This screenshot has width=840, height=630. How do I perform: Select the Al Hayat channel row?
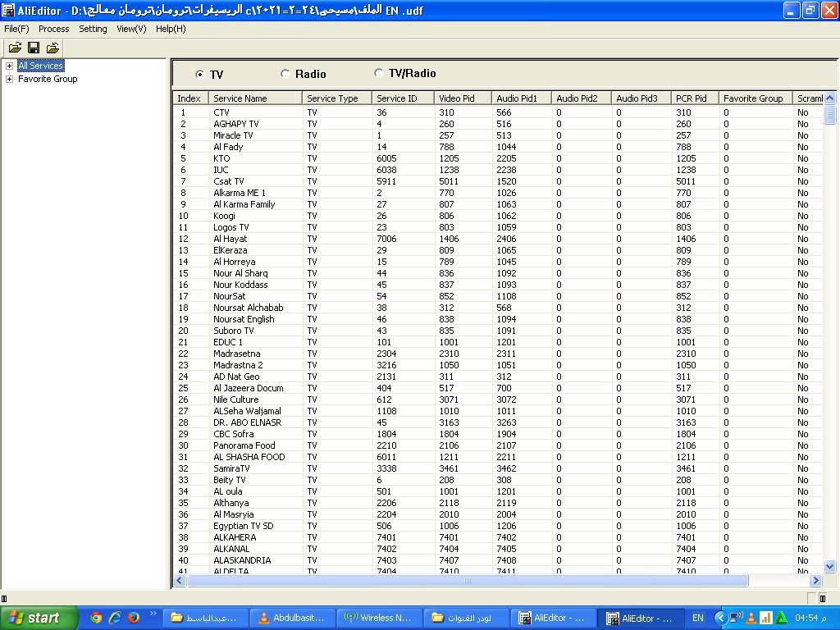pos(231,239)
